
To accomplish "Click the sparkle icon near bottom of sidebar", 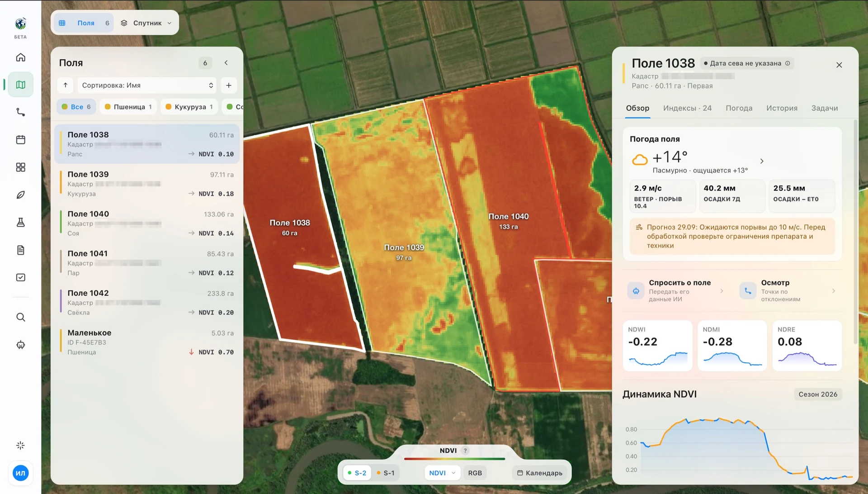I will click(20, 446).
